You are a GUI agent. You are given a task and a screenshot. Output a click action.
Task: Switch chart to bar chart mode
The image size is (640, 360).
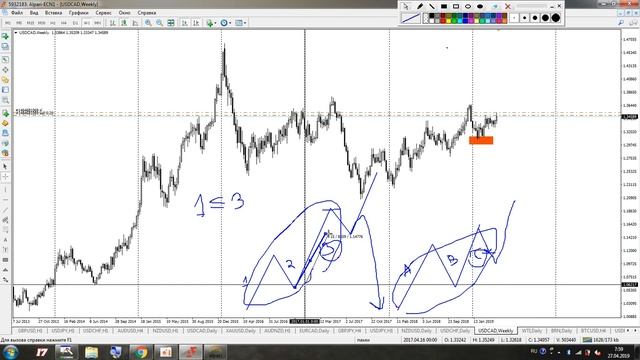pos(113,23)
